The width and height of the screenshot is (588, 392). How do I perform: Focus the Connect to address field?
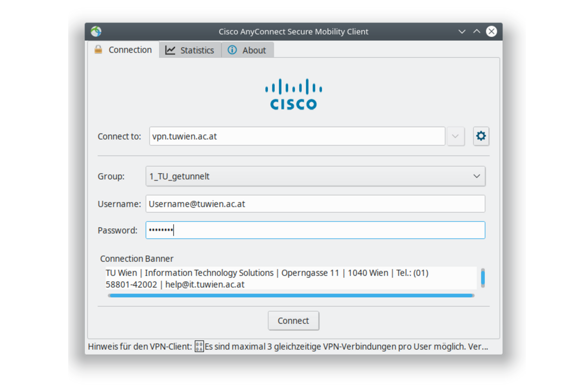coord(297,136)
